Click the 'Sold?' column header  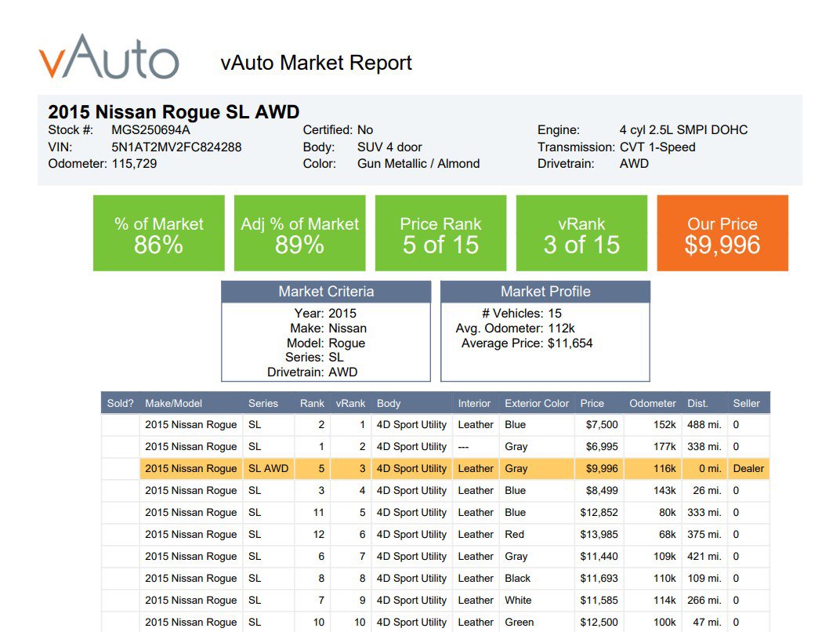tap(120, 403)
